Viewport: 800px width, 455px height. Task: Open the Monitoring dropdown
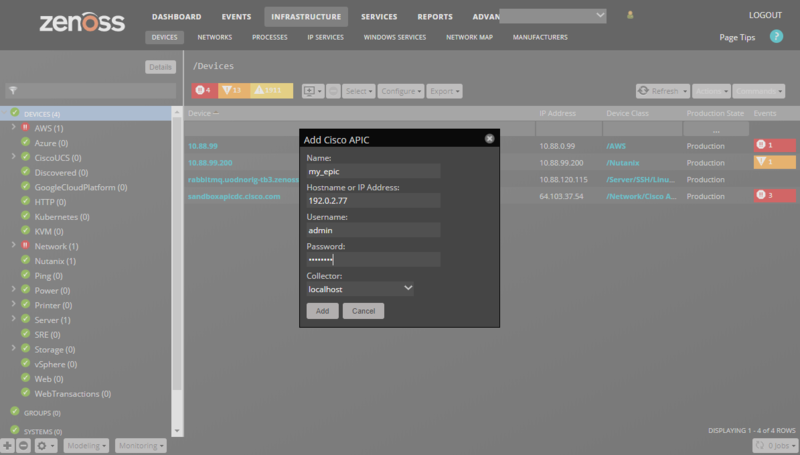141,446
